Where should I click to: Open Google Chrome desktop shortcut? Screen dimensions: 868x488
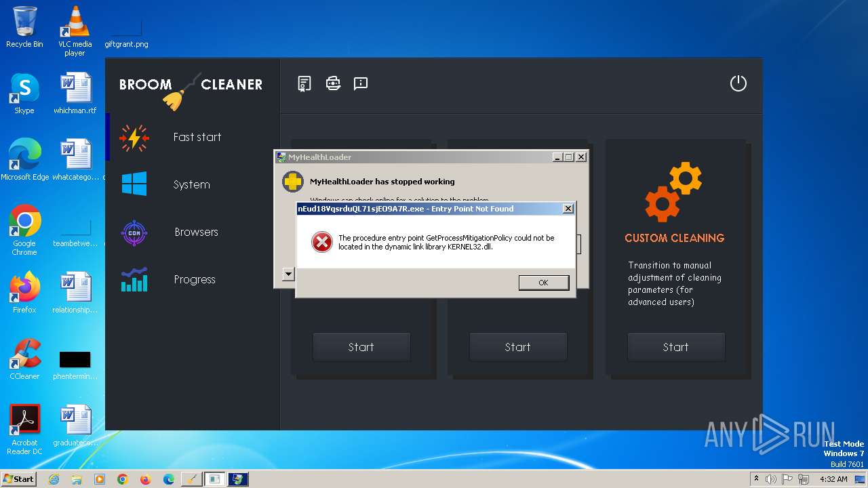[24, 230]
